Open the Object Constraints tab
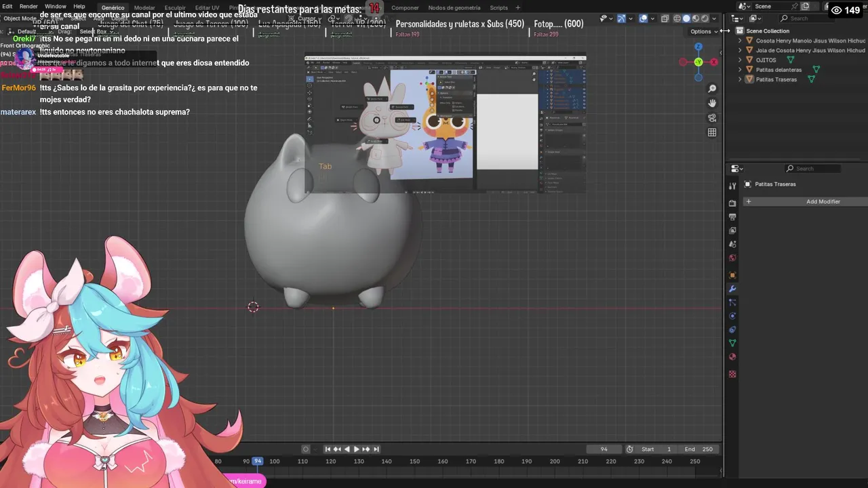Screen dimensions: 868x488 tap(732, 329)
